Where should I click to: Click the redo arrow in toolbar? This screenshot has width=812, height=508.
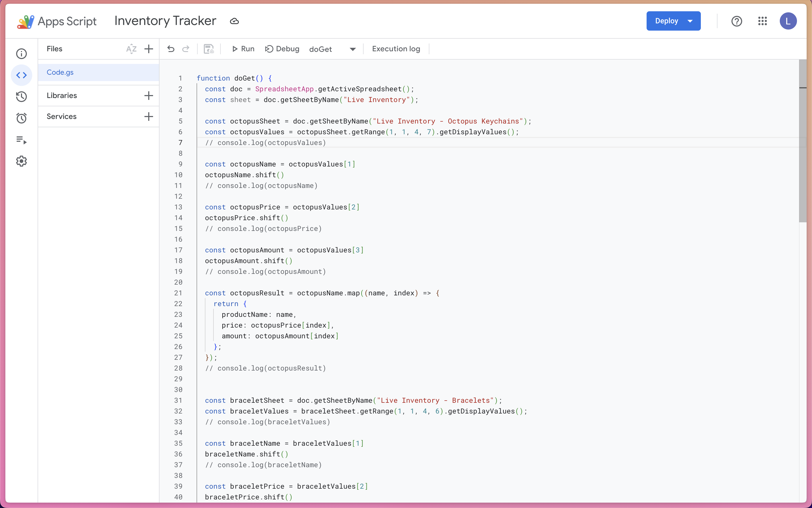click(x=186, y=49)
